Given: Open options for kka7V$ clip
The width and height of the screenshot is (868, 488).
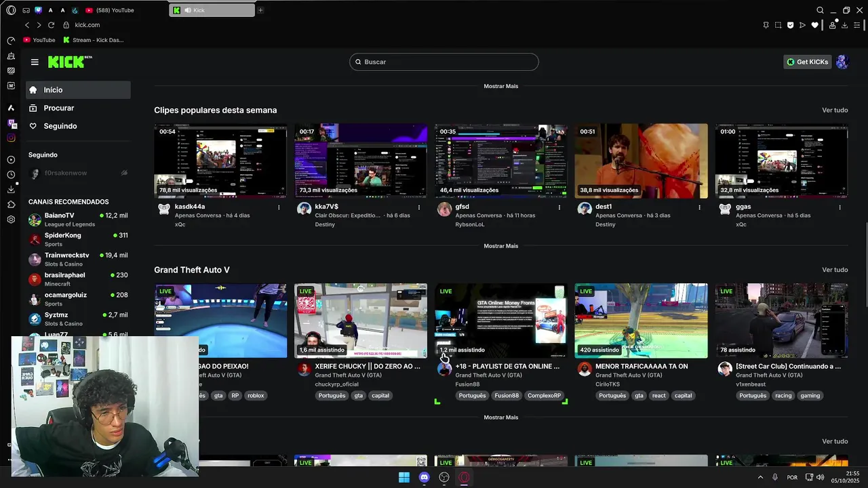Looking at the screenshot, I should coord(419,207).
